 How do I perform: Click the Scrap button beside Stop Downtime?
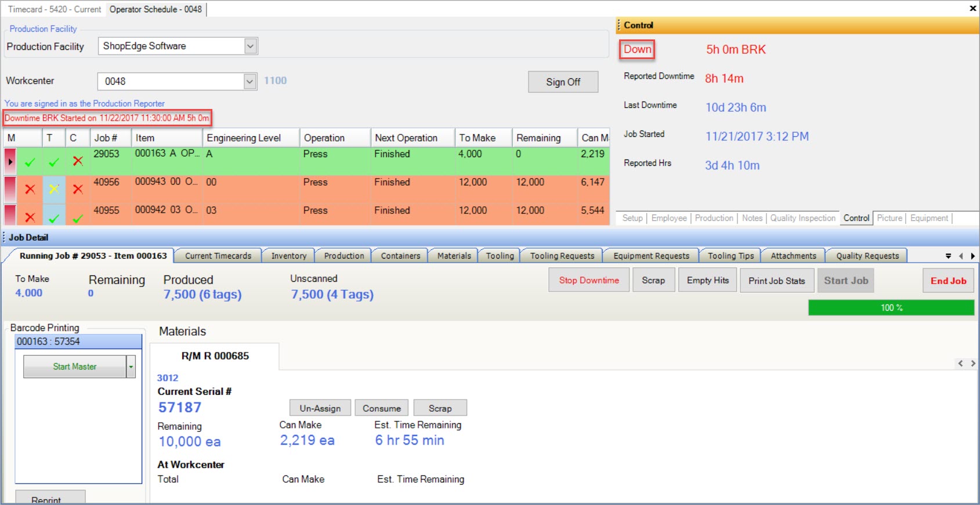[653, 281]
